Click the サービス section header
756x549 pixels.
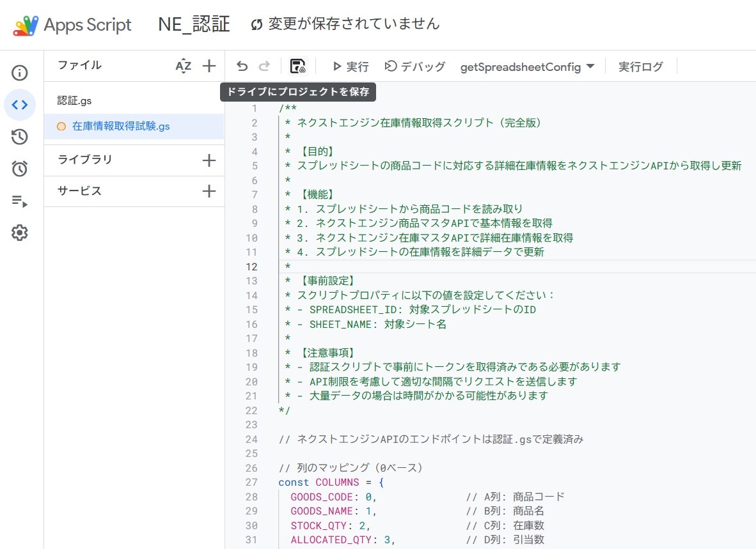coord(79,190)
